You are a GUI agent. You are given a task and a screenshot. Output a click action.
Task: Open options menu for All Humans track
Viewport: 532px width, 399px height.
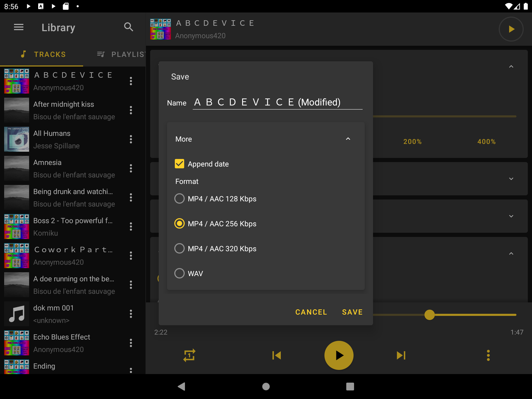click(x=131, y=139)
